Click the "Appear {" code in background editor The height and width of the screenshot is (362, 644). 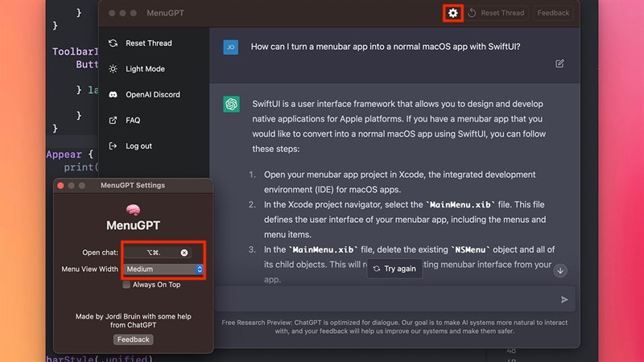click(x=70, y=154)
